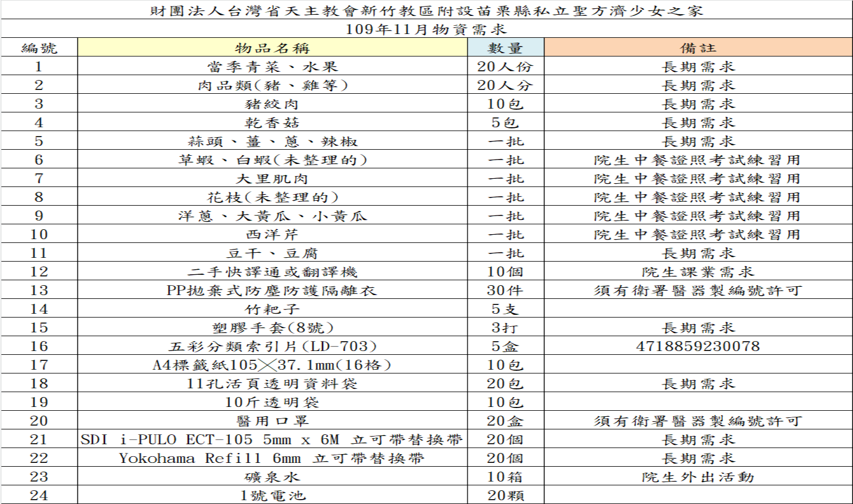Click 長期需求 remark in row 1
The image size is (853, 504).
click(x=698, y=66)
